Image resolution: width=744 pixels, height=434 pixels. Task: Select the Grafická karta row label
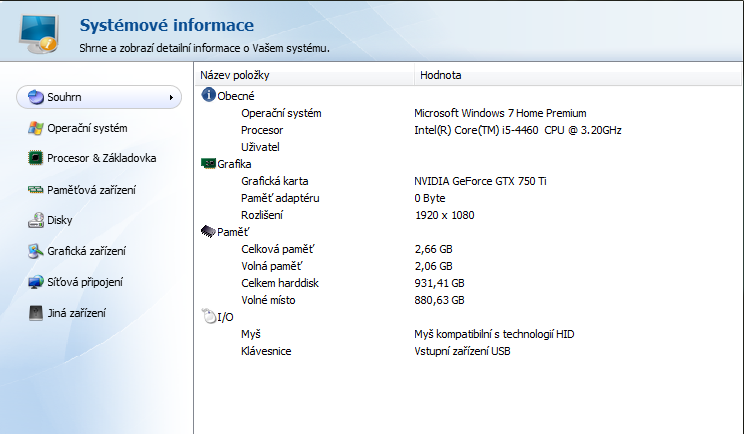[x=274, y=181]
